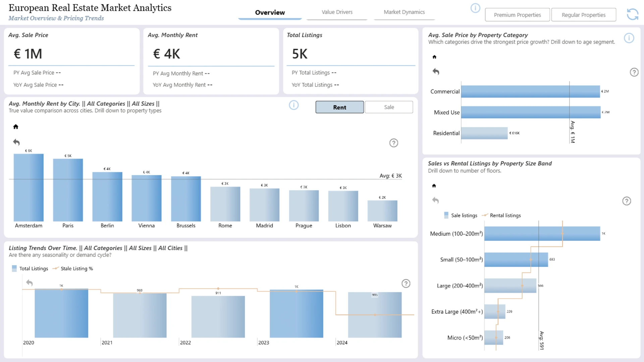Click Commercial bar in category chart

click(530, 92)
